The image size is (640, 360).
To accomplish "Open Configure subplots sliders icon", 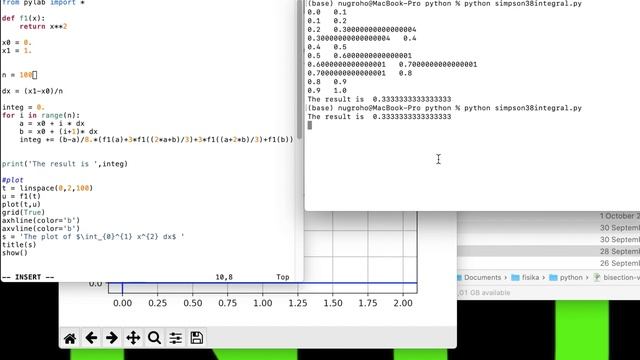I will (176, 338).
